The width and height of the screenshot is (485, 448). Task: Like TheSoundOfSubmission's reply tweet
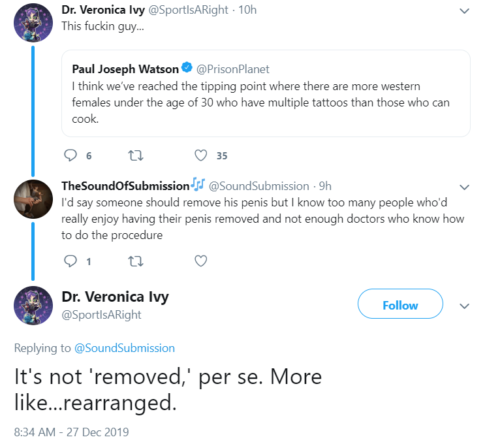coord(201,261)
